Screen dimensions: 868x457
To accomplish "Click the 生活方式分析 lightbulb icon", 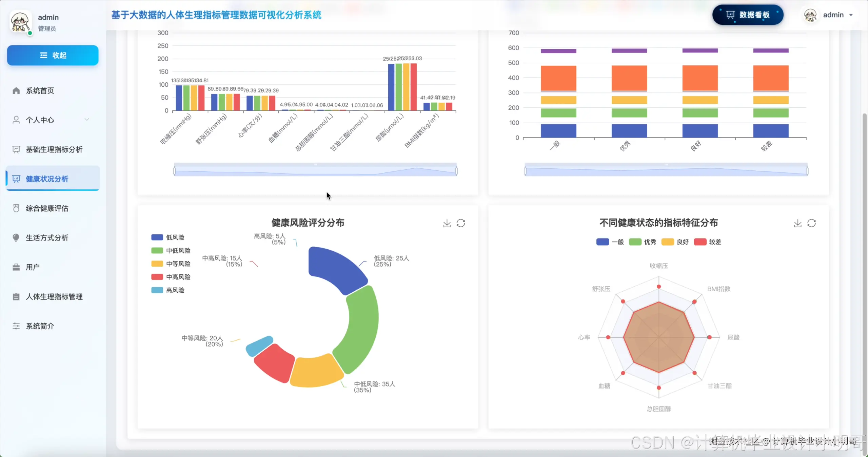I will coord(16,237).
